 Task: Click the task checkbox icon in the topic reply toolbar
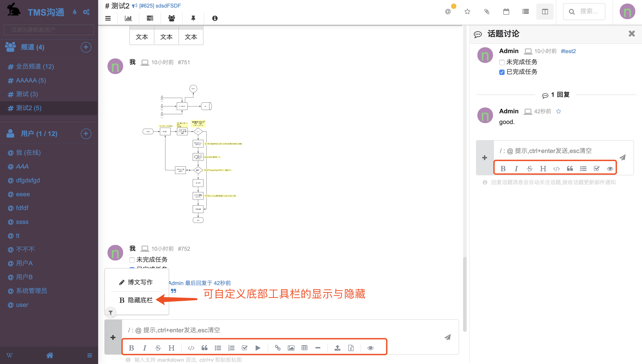[596, 168]
